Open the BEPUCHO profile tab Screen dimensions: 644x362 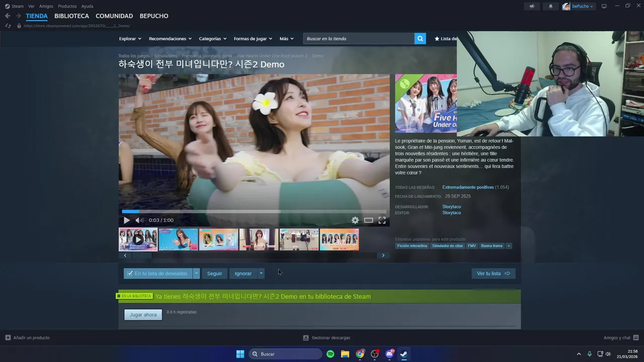coord(154,16)
